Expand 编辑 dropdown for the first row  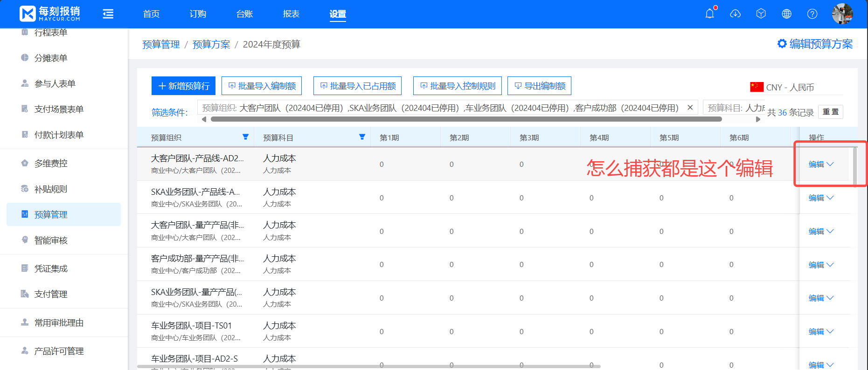pyautogui.click(x=830, y=164)
